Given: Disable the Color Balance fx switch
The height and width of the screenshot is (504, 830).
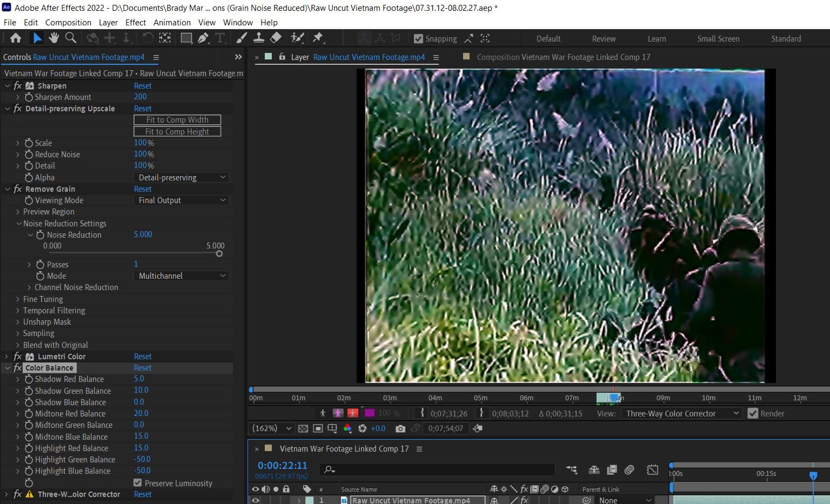Looking at the screenshot, I should pos(18,368).
